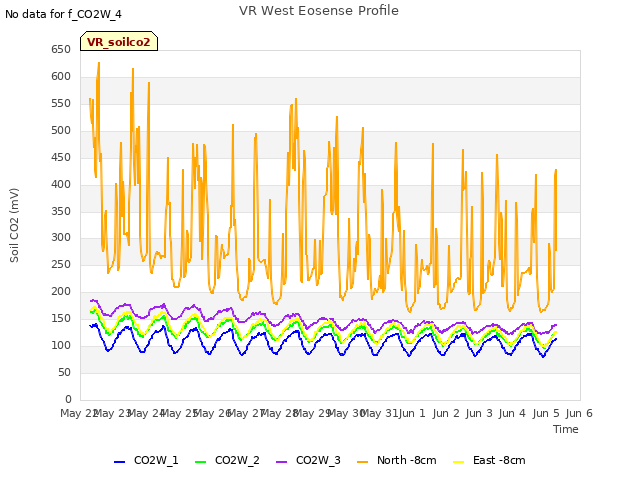The height and width of the screenshot is (480, 640).
Task: Click the Jun 4 x-axis date label
Action: pos(512,413)
